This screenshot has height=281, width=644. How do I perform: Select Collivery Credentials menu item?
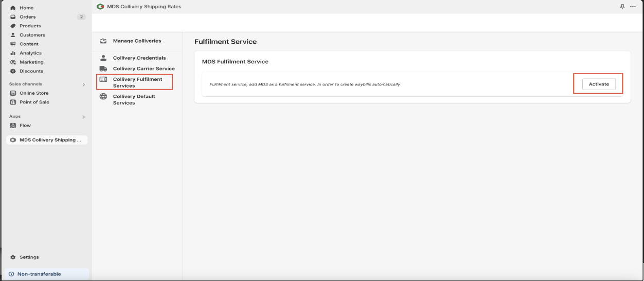(x=139, y=58)
